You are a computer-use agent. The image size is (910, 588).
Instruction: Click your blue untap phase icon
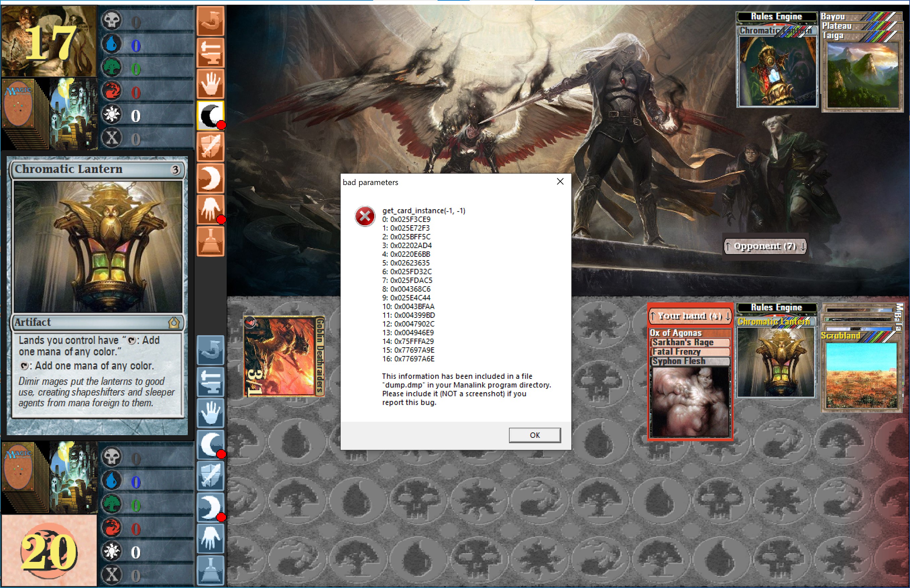pyautogui.click(x=211, y=350)
